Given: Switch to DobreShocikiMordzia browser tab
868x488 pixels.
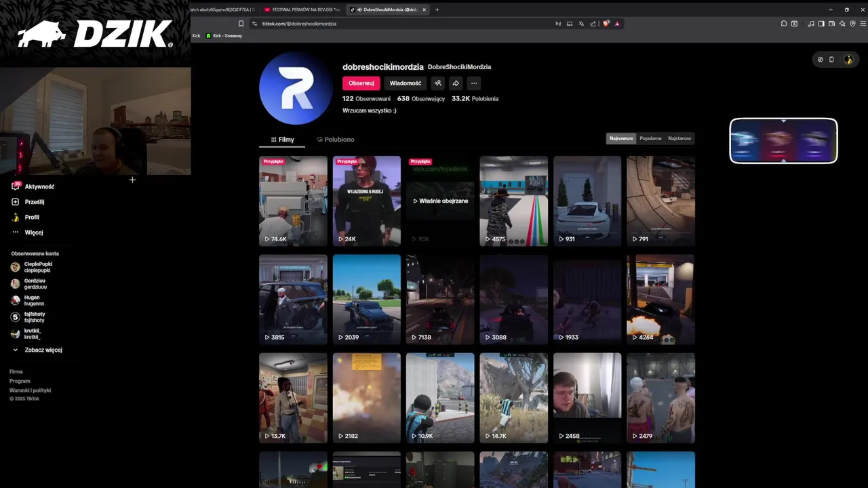Looking at the screenshot, I should click(x=388, y=9).
